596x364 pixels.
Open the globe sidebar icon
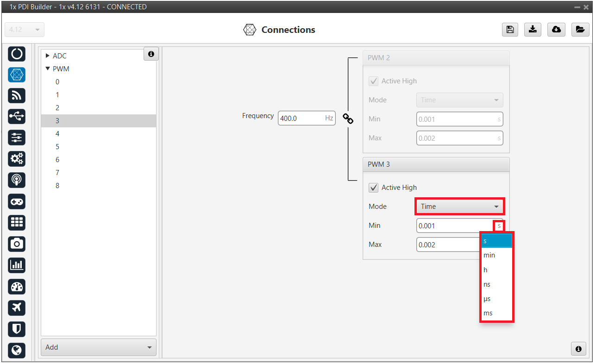pos(17,350)
